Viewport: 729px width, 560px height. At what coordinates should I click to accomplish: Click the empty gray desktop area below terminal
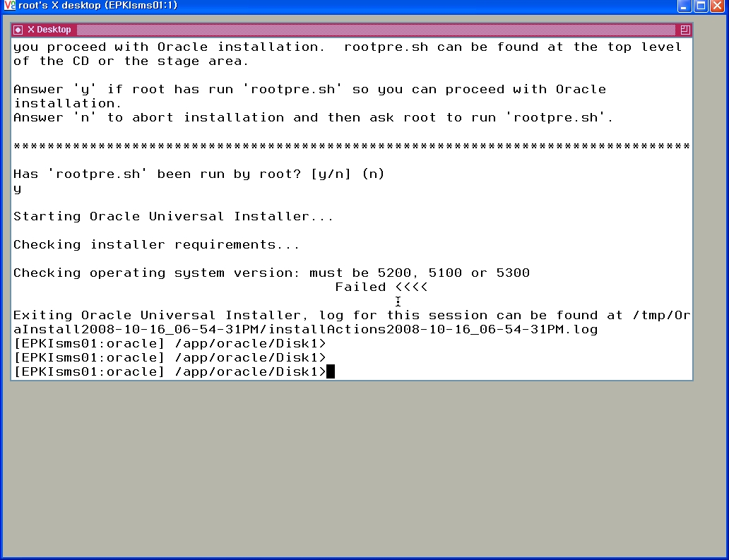pos(362,470)
